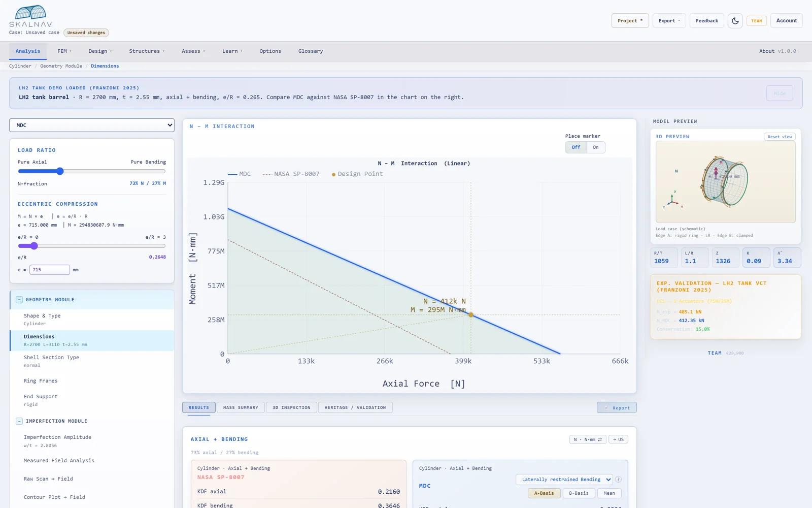Click the Report document button
Image resolution: width=812 pixels, height=508 pixels.
coord(617,408)
